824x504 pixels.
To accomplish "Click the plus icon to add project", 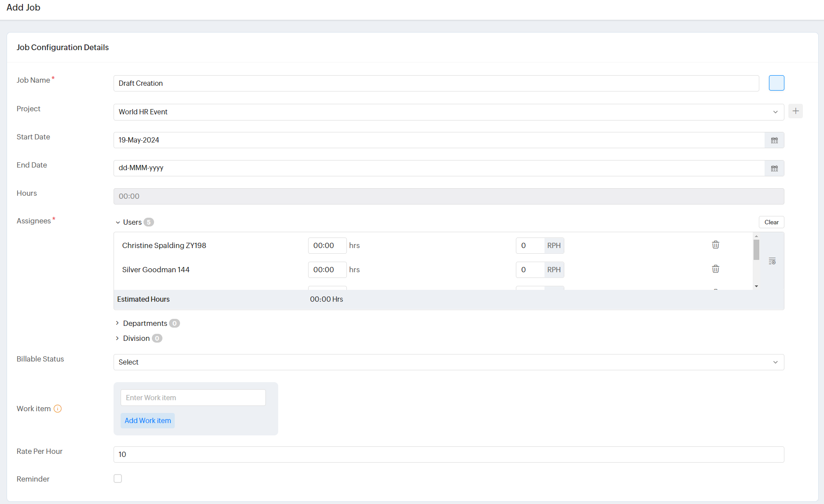I will point(795,111).
